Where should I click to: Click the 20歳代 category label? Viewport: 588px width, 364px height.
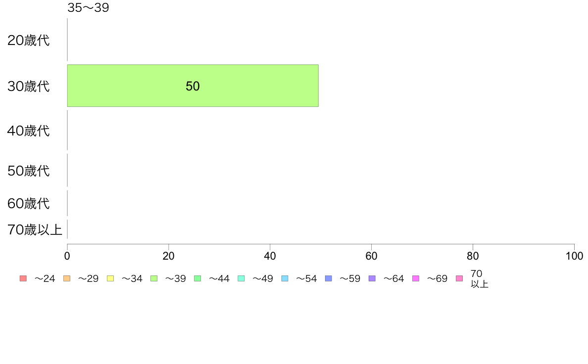point(29,41)
